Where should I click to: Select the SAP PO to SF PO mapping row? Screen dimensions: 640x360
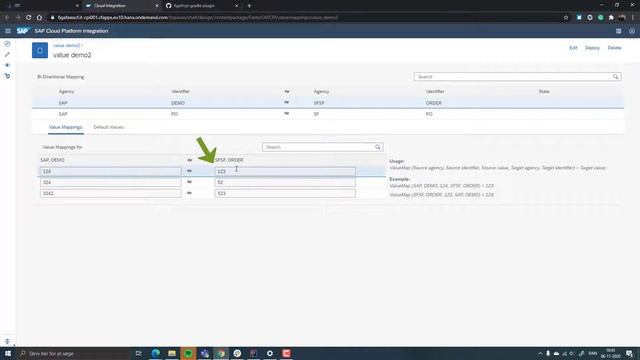click(328, 114)
